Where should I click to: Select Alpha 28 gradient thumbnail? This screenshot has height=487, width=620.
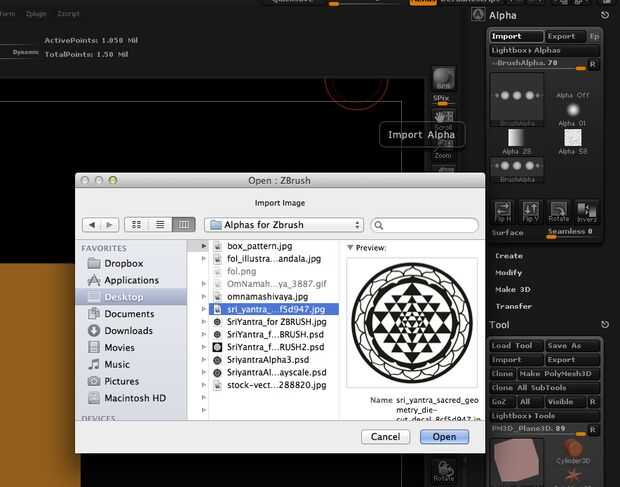coord(516,142)
